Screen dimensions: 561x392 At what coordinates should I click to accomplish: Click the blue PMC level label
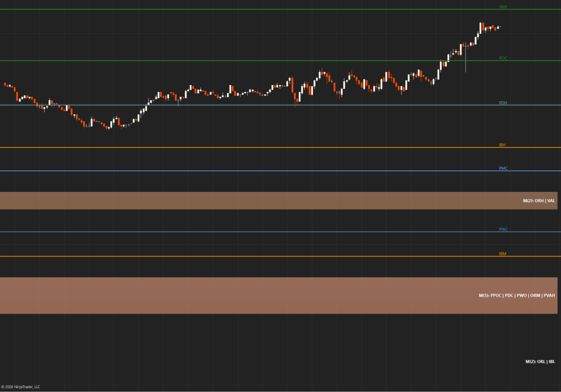(x=503, y=168)
